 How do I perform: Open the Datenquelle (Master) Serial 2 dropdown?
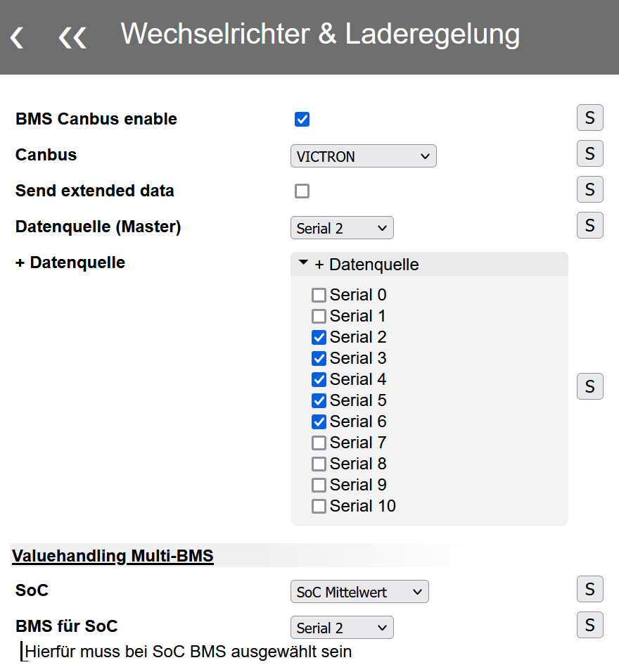[342, 228]
